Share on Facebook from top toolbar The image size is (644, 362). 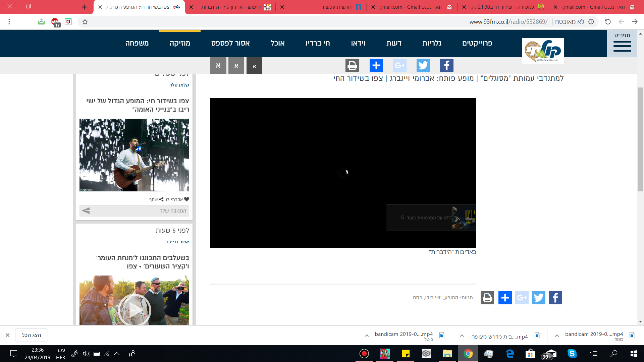446,65
